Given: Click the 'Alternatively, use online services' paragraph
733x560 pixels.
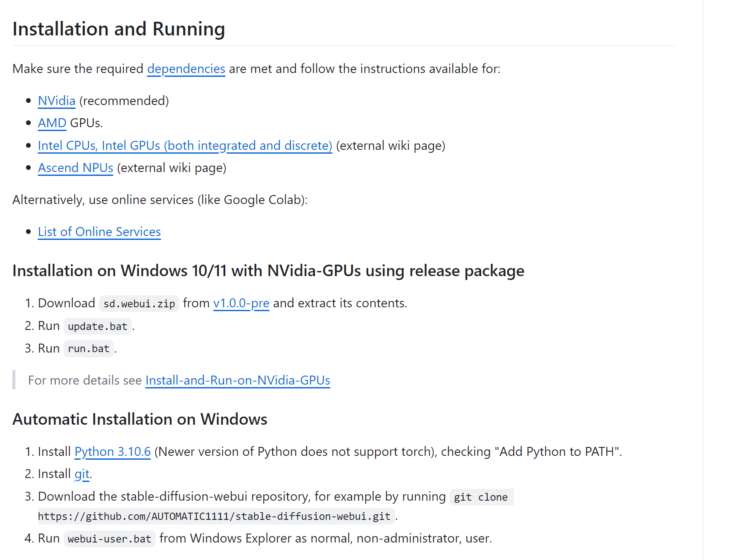Looking at the screenshot, I should coord(160,200).
